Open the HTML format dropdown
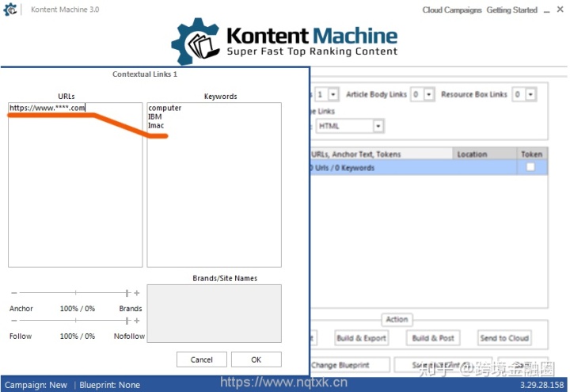The height and width of the screenshot is (392, 570). (x=378, y=126)
